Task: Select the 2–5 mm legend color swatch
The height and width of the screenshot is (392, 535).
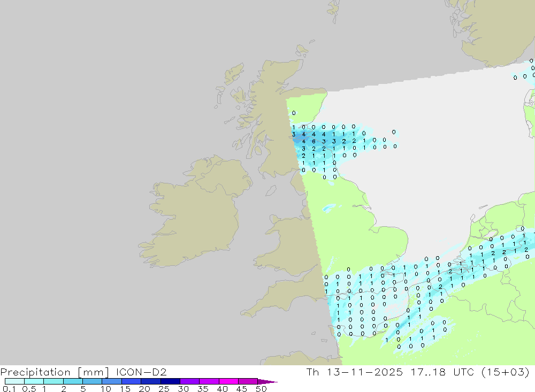Action: point(73,381)
